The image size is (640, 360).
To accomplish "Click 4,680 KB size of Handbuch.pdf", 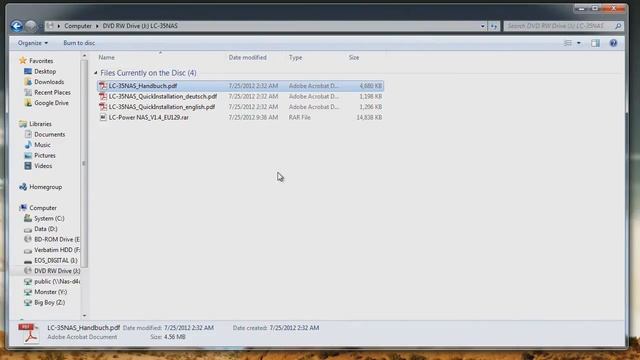I will tap(371, 86).
